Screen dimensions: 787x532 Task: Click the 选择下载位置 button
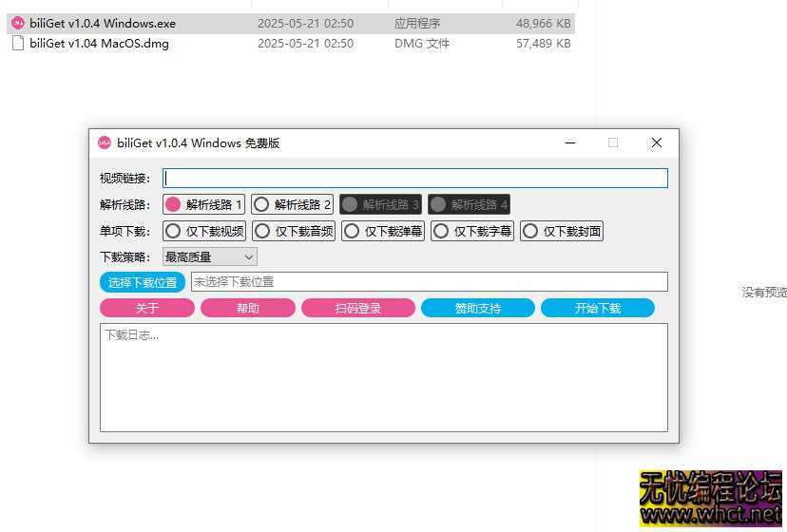[143, 282]
